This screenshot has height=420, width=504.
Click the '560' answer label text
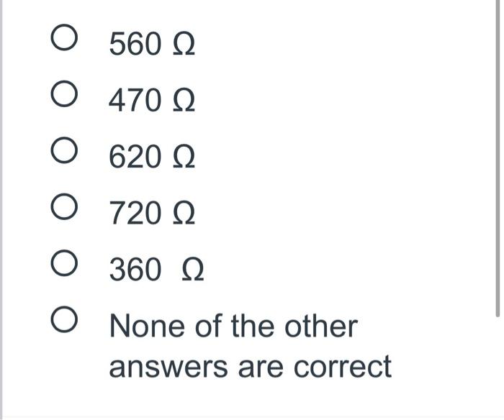pyautogui.click(x=135, y=44)
